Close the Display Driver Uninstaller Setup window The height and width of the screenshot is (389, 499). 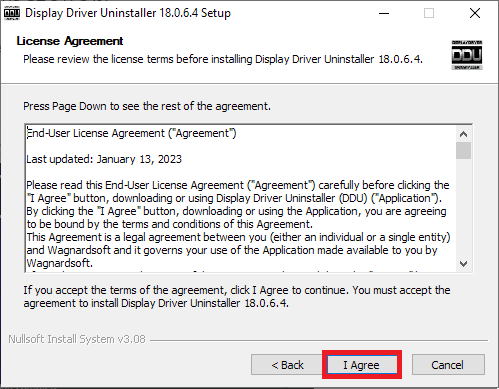click(x=475, y=13)
